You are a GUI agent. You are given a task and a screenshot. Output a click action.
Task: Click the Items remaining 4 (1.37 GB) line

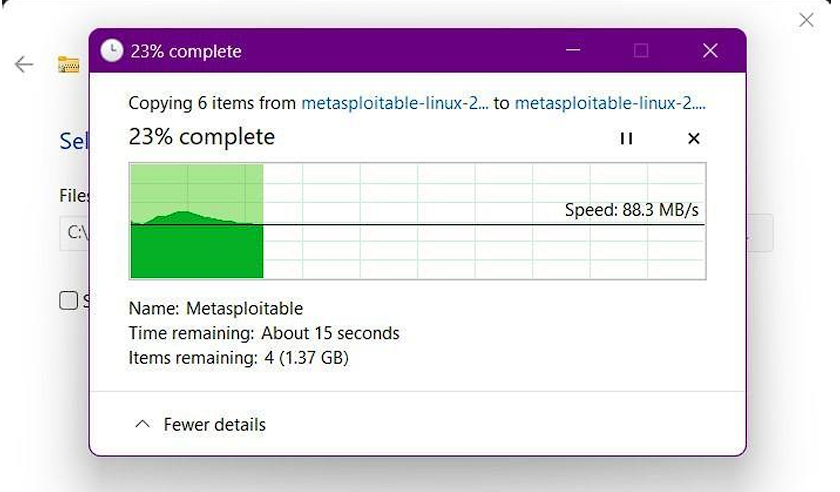pos(238,357)
